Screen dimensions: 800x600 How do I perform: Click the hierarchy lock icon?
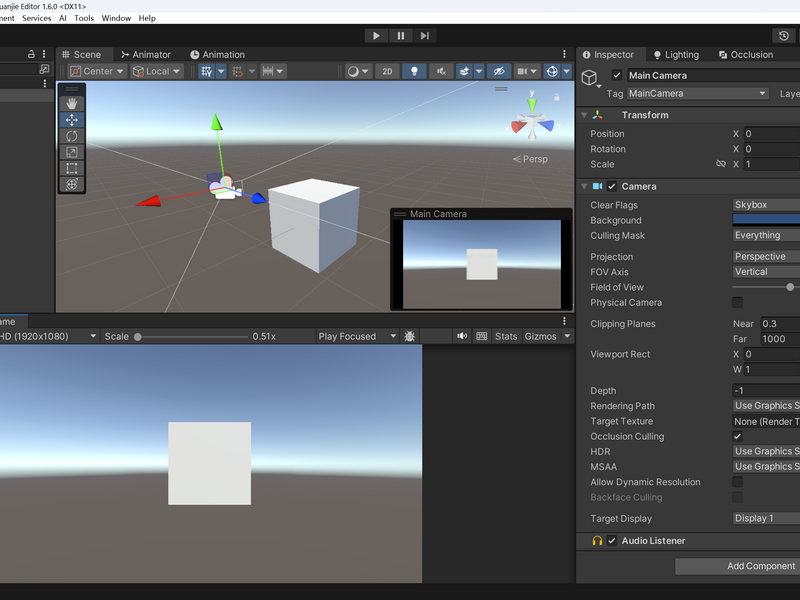click(x=31, y=54)
